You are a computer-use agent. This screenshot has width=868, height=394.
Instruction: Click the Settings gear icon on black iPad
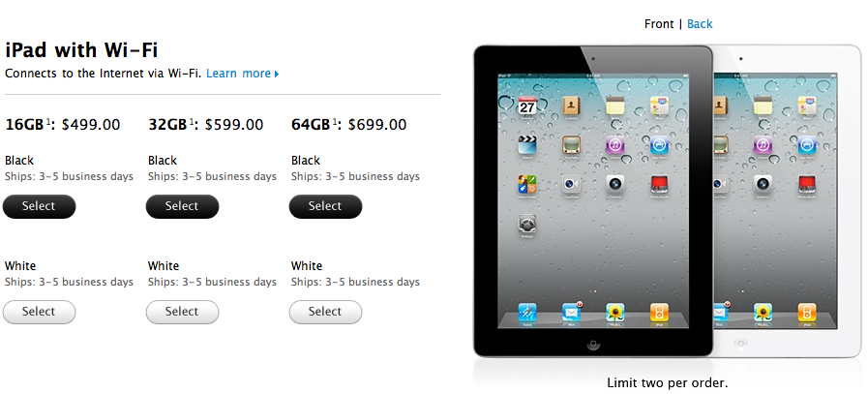click(x=526, y=225)
